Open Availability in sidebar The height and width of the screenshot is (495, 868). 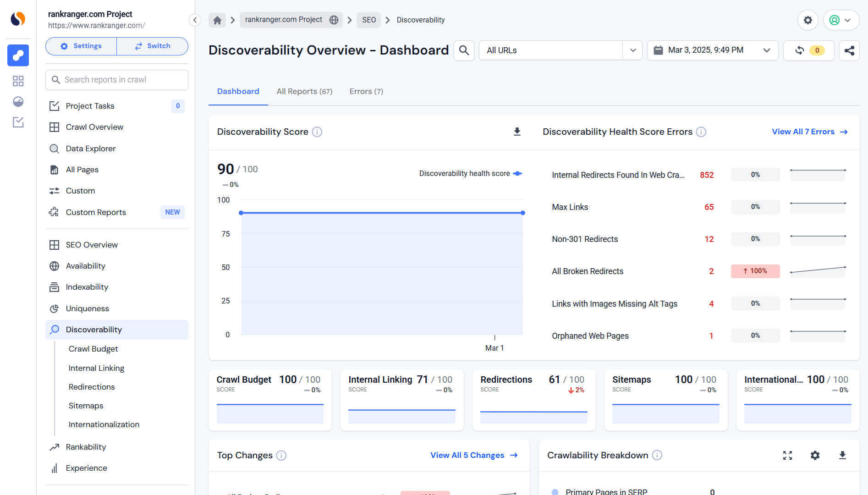(x=117, y=266)
